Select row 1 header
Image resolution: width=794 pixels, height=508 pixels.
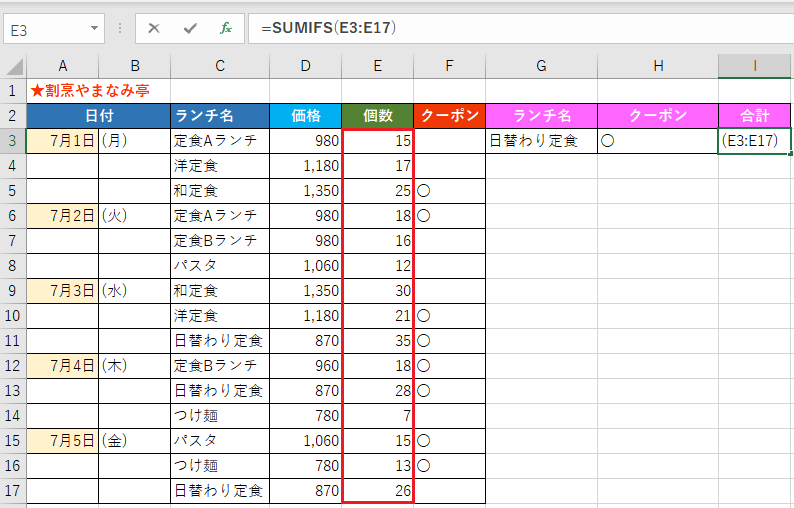pyautogui.click(x=13, y=91)
